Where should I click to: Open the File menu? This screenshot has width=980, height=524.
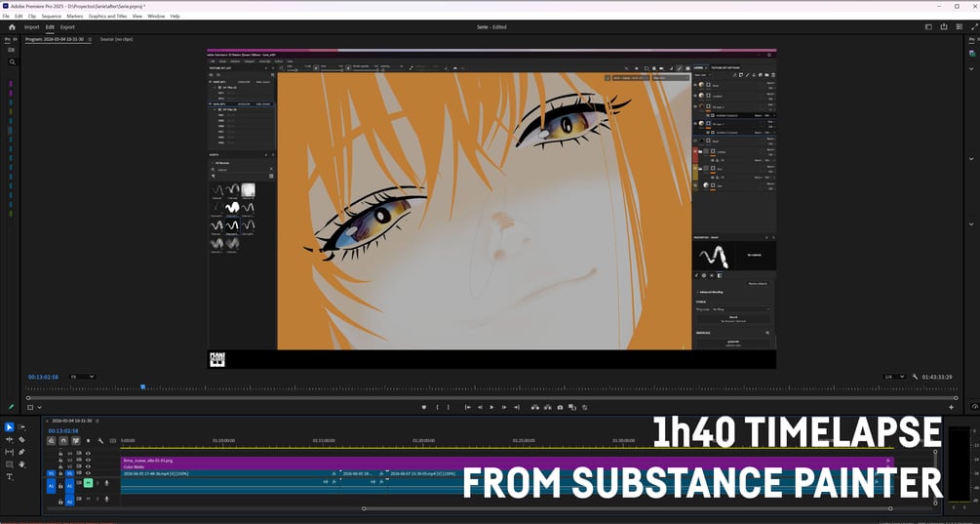6,17
